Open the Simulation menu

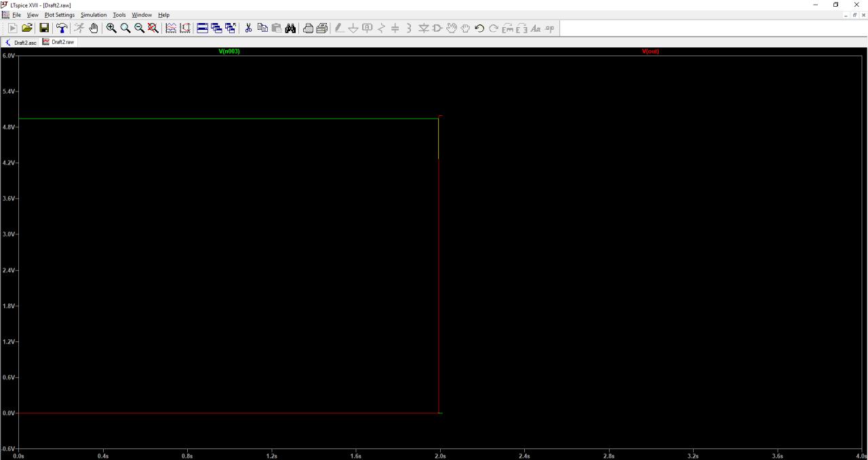point(94,15)
